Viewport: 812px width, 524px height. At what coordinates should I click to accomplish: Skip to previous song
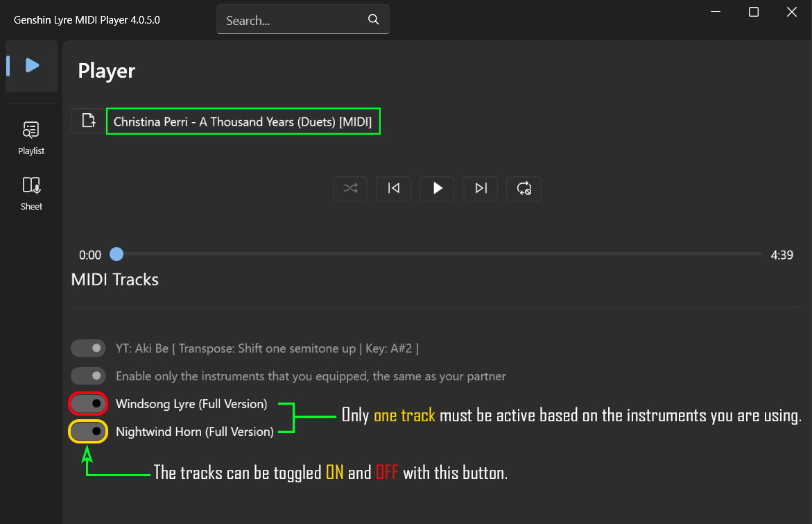(x=394, y=188)
